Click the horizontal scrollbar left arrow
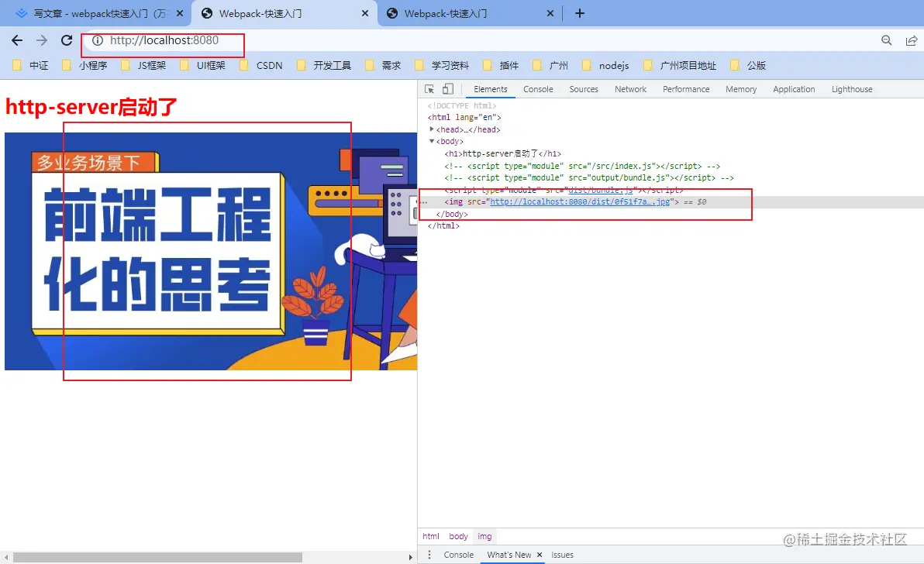924x564 pixels. coord(6,557)
